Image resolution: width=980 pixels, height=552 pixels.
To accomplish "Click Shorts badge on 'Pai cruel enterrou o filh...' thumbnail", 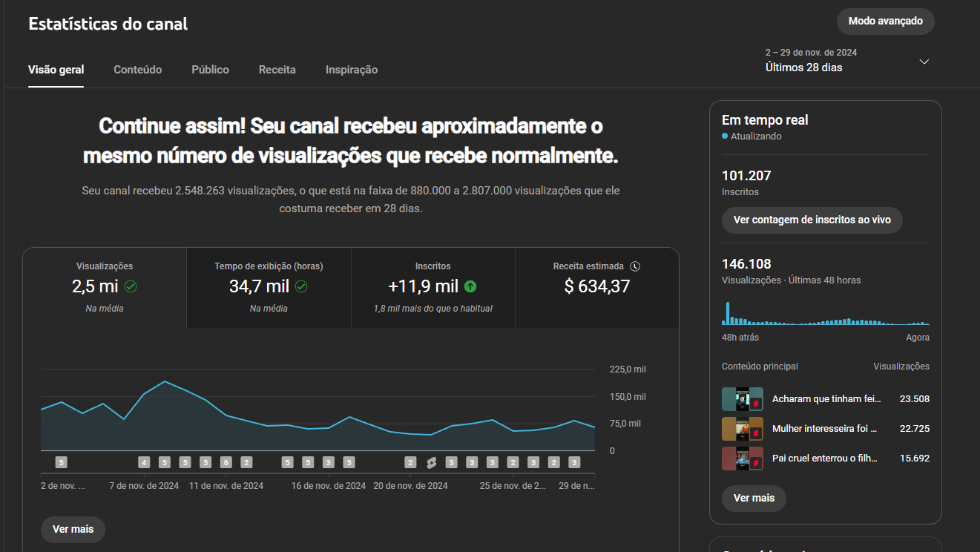I will click(x=756, y=463).
